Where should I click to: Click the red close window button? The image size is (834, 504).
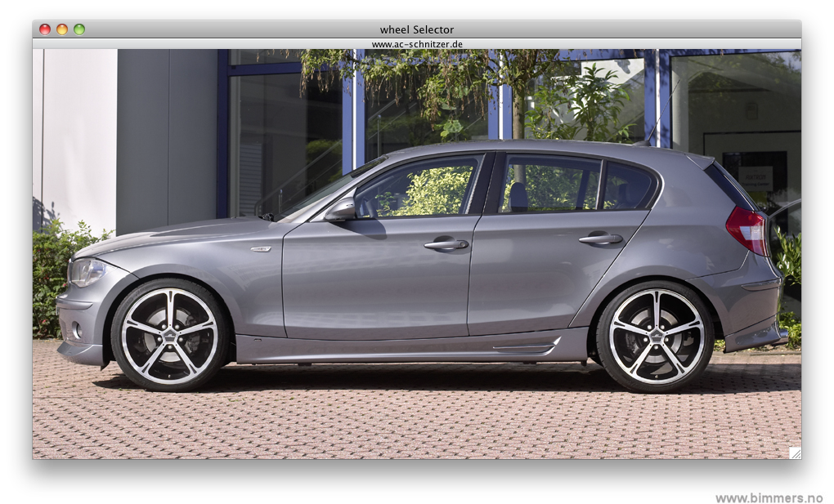(x=45, y=29)
